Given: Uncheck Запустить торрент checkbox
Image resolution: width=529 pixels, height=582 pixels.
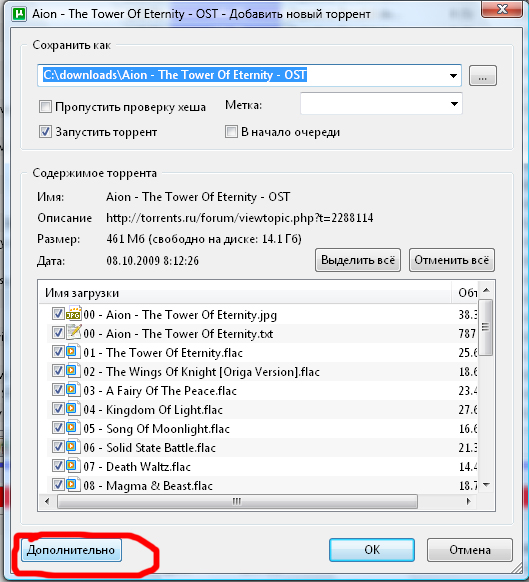Looking at the screenshot, I should [x=45, y=132].
